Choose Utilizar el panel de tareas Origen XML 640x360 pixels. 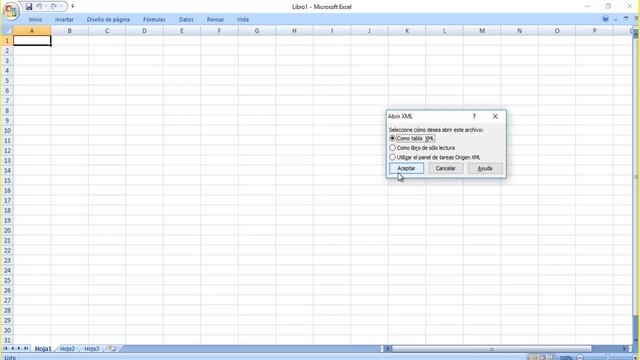[435, 157]
